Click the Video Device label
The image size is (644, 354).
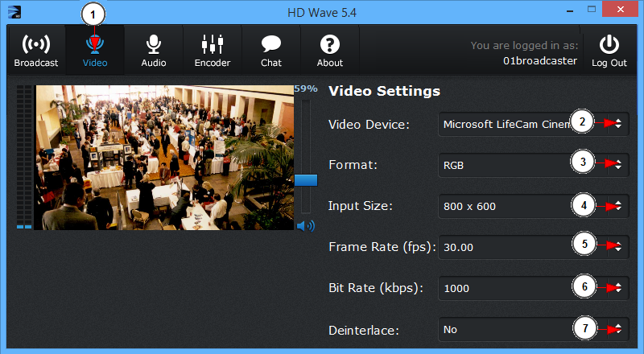(369, 125)
